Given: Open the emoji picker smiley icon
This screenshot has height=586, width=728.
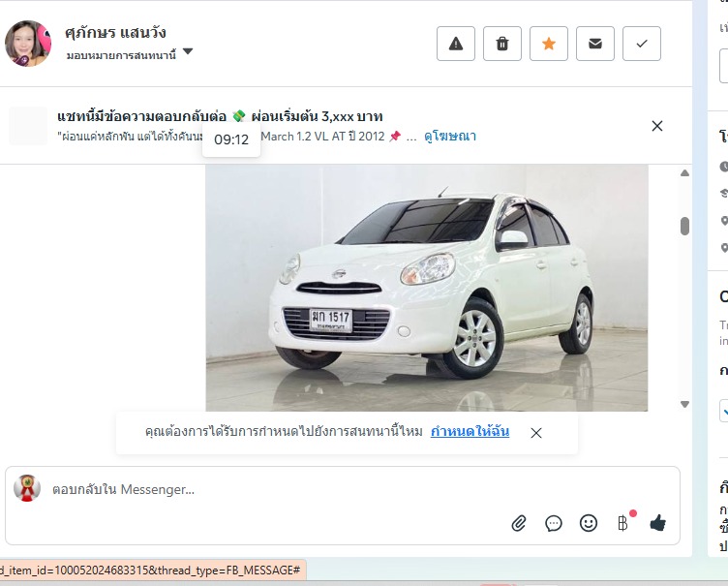Looking at the screenshot, I should pyautogui.click(x=589, y=523).
